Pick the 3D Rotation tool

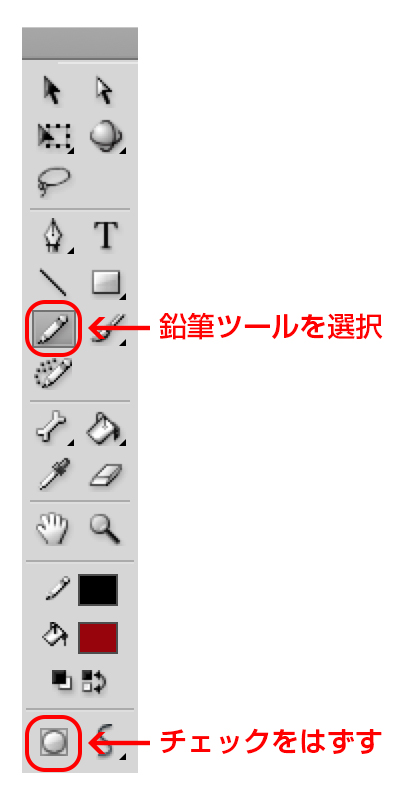click(107, 136)
